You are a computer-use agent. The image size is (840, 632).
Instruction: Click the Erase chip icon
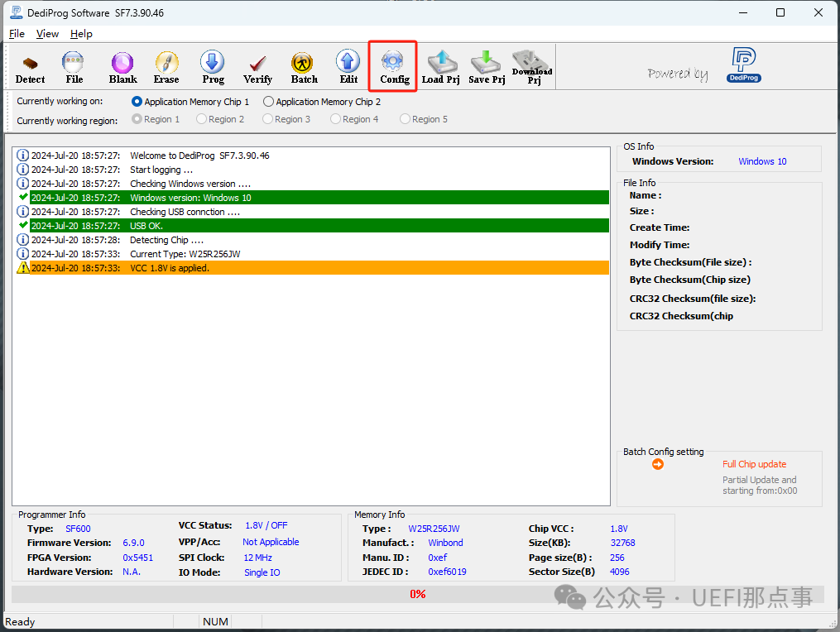(166, 67)
